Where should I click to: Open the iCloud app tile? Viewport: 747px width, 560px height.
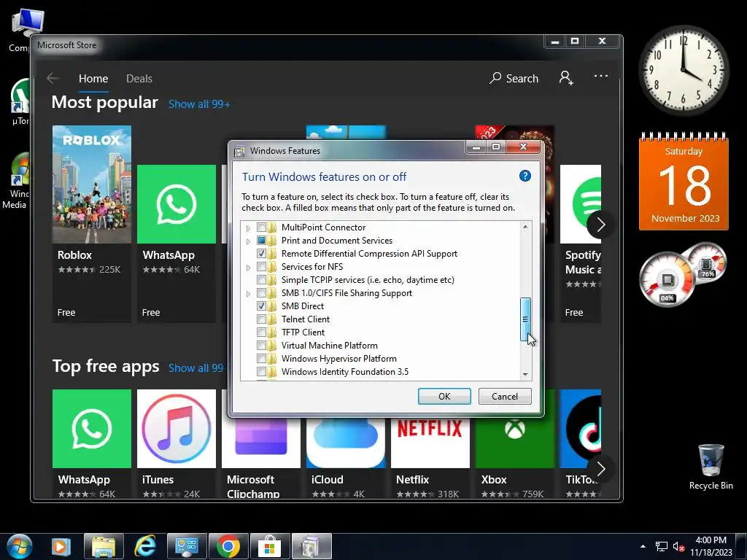[x=346, y=457]
